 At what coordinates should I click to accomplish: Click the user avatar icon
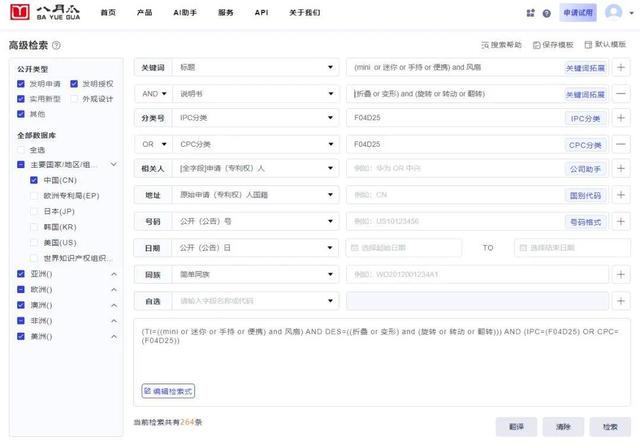[x=613, y=12]
